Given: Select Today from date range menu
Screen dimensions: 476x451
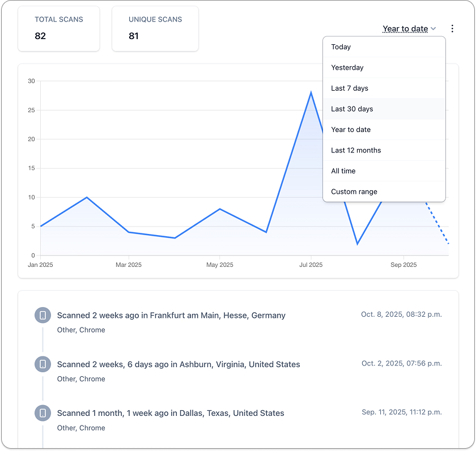Looking at the screenshot, I should coord(384,46).
